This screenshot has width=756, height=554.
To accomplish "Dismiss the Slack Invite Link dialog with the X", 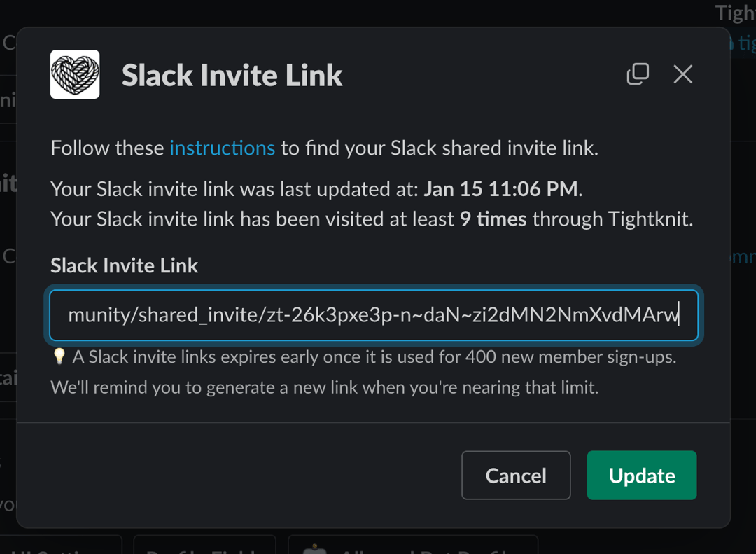I will pyautogui.click(x=682, y=74).
